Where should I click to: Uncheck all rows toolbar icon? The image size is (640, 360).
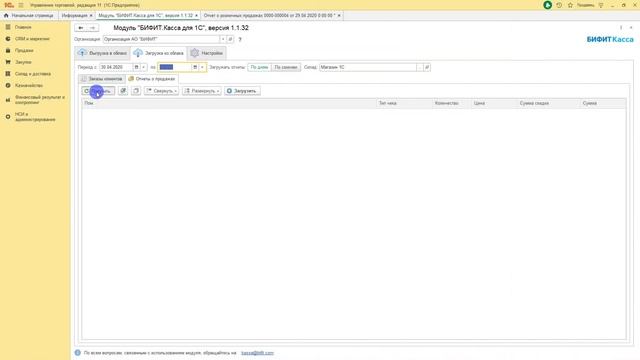pyautogui.click(x=136, y=91)
